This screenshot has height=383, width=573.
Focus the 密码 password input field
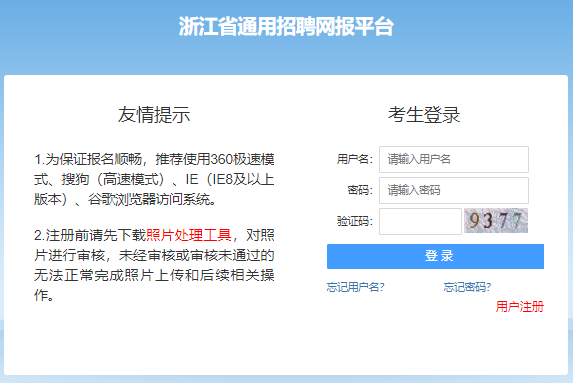point(454,190)
